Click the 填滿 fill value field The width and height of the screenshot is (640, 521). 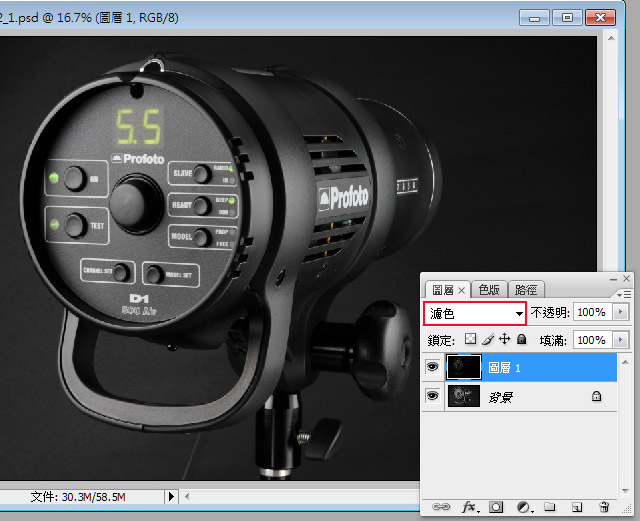coord(592,340)
